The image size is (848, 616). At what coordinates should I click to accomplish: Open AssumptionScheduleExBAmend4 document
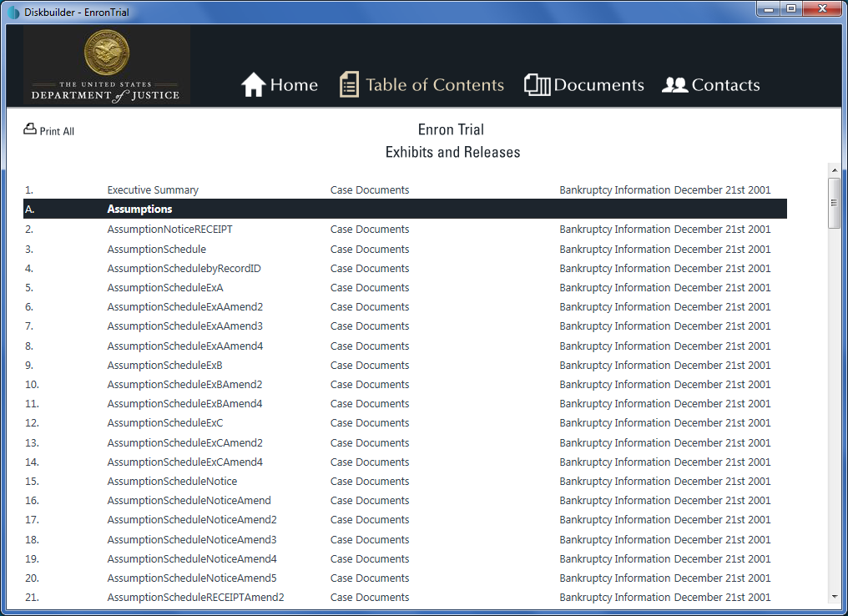(x=184, y=404)
